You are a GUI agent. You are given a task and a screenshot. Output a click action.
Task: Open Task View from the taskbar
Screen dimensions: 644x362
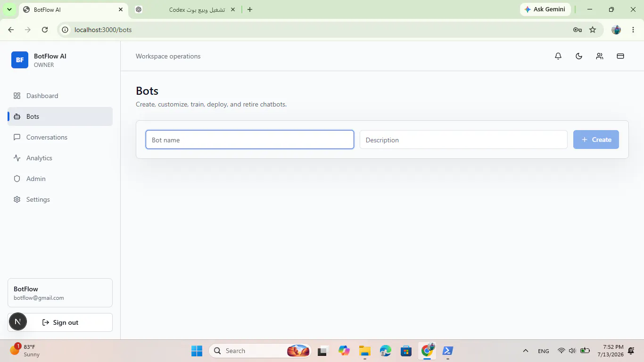pos(323,351)
